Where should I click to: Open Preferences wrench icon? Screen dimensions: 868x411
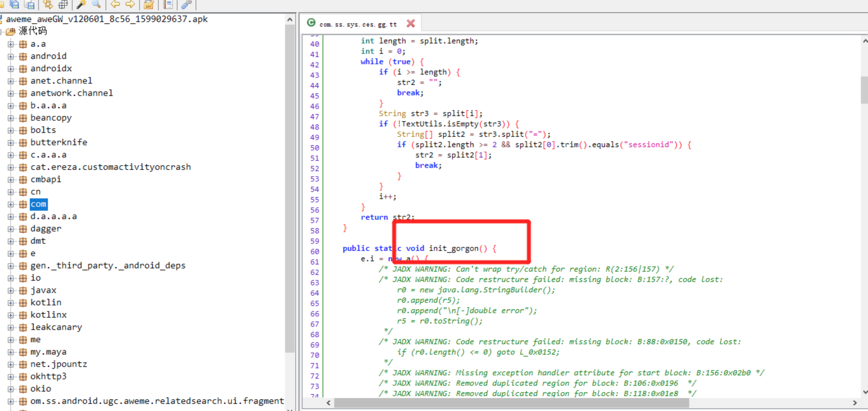click(x=186, y=4)
